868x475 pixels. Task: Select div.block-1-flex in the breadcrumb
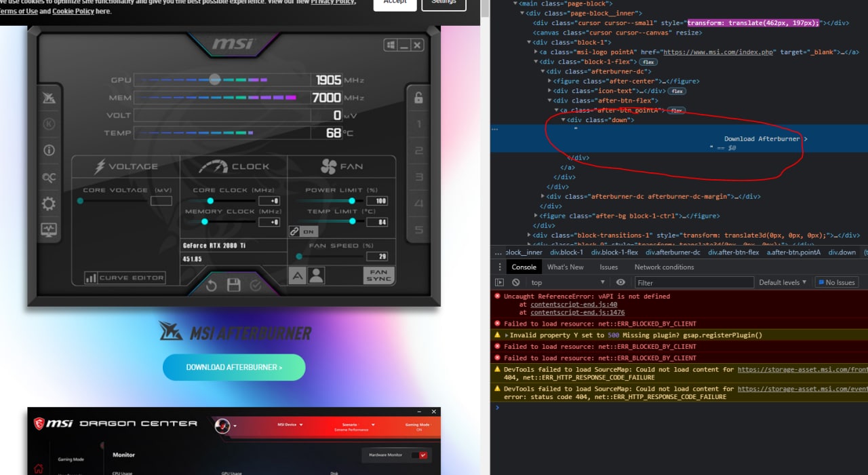tap(614, 252)
